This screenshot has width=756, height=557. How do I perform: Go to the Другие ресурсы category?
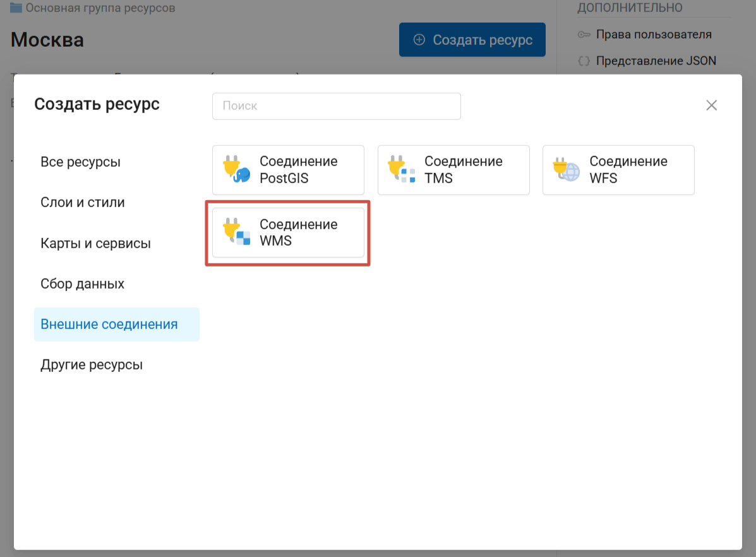[x=92, y=365]
